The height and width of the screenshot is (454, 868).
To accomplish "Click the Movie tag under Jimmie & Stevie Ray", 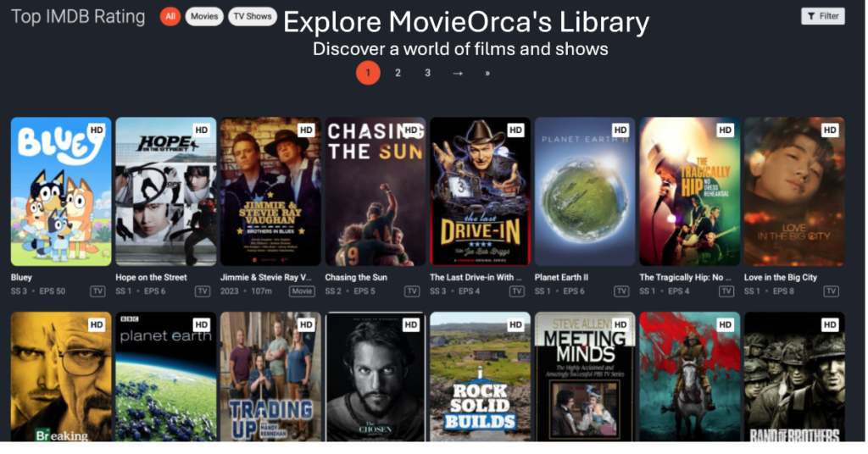I will 302,291.
